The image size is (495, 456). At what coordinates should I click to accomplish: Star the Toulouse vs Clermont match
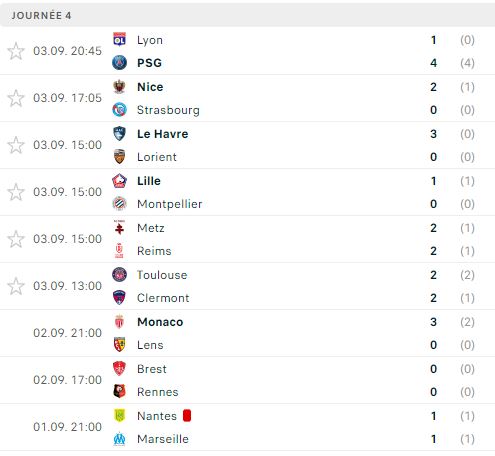(x=16, y=286)
